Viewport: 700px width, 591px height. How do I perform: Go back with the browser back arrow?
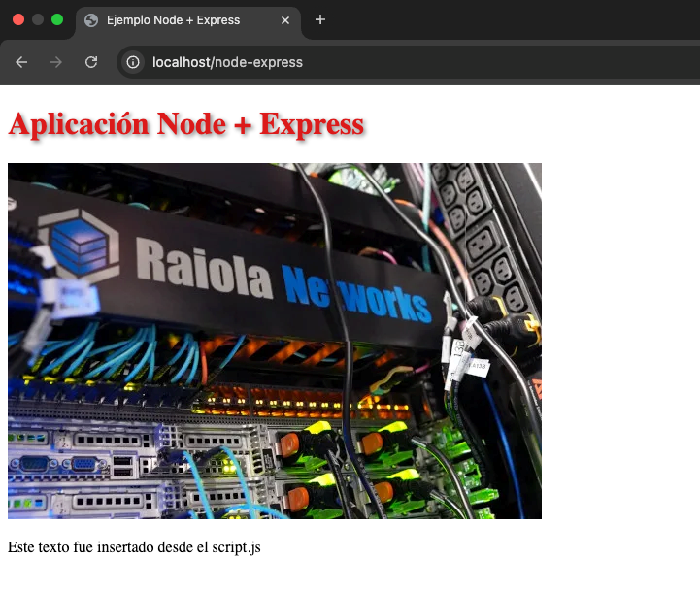(x=21, y=62)
